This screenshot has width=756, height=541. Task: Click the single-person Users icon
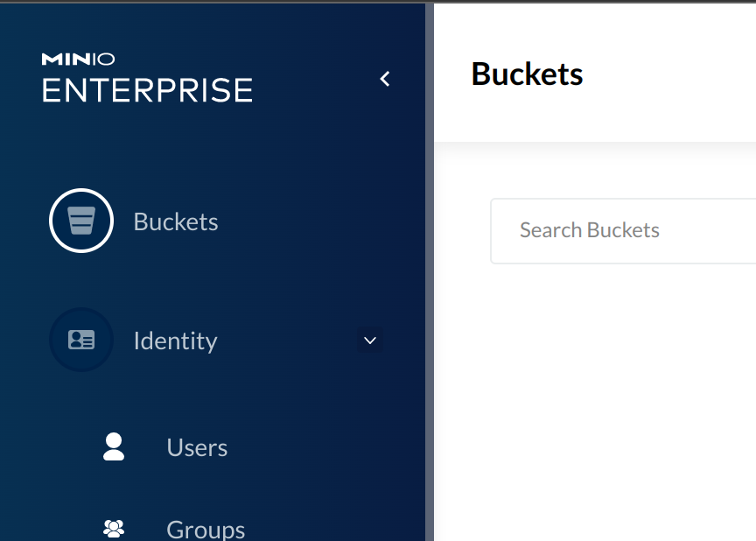tap(114, 446)
